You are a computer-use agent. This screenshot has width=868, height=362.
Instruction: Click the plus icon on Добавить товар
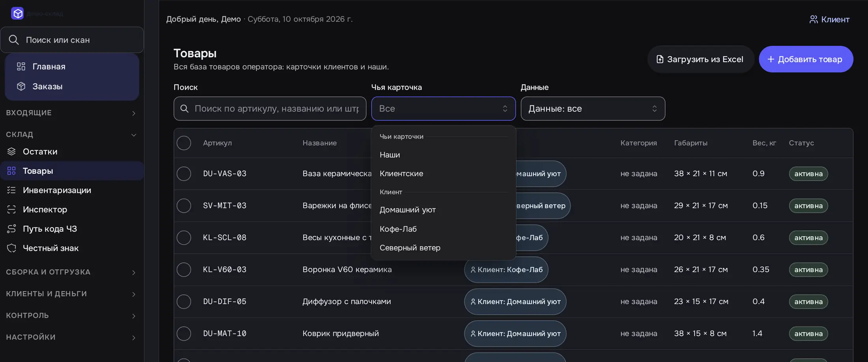click(x=771, y=59)
